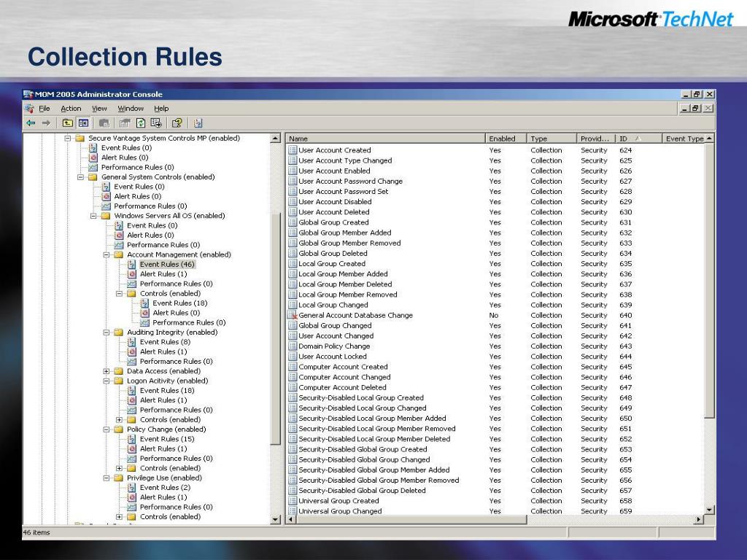
Task: Click the rule icon beside Universal Group Created
Action: [293, 501]
